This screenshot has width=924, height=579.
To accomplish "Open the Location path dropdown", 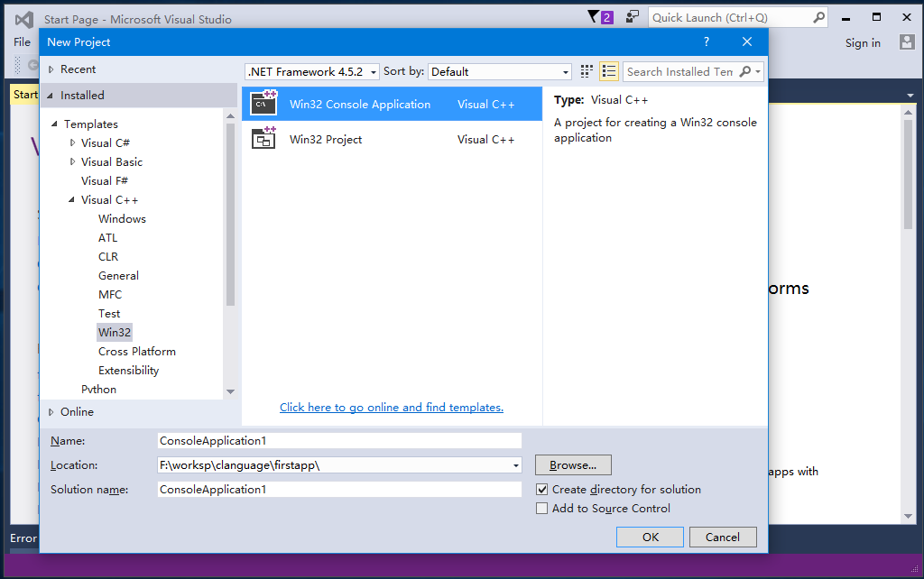I will click(x=516, y=465).
